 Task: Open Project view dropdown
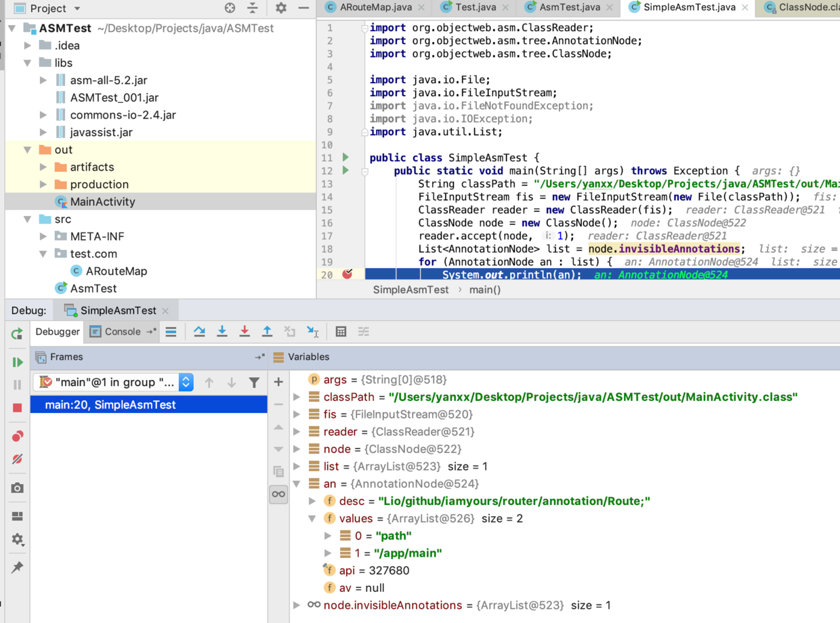(47, 8)
